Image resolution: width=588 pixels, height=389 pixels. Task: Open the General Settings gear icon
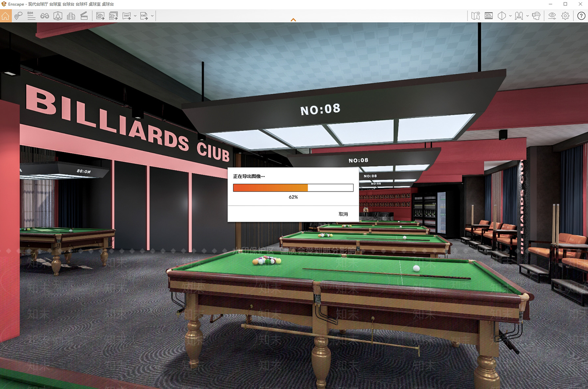[x=566, y=16]
